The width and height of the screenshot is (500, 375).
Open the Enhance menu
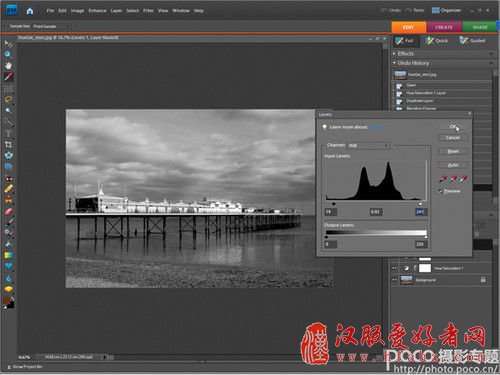tap(97, 11)
